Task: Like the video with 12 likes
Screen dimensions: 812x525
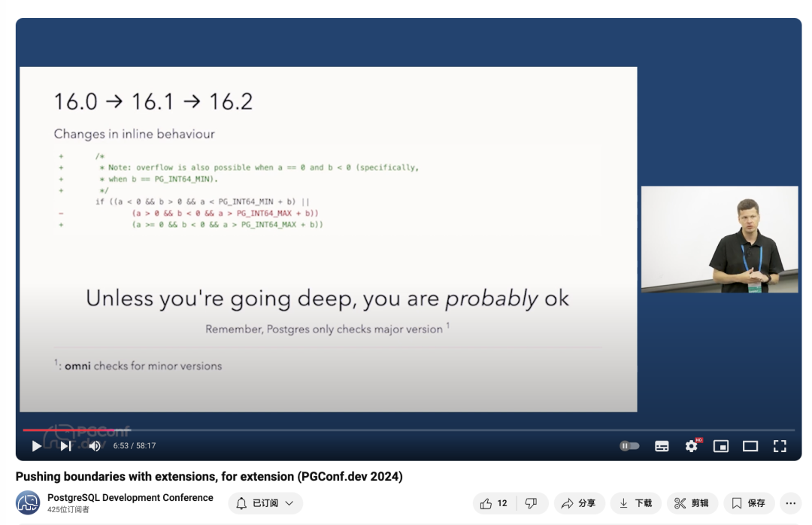Action: pyautogui.click(x=494, y=503)
